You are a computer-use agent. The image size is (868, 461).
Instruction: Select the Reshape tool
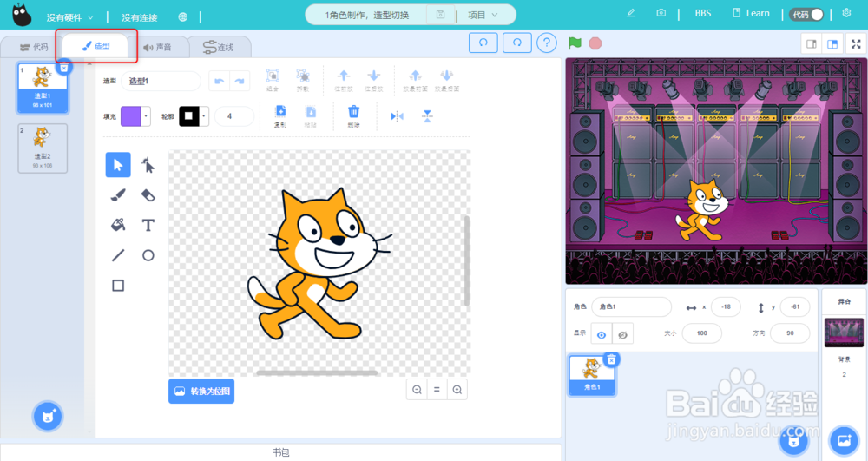(148, 165)
